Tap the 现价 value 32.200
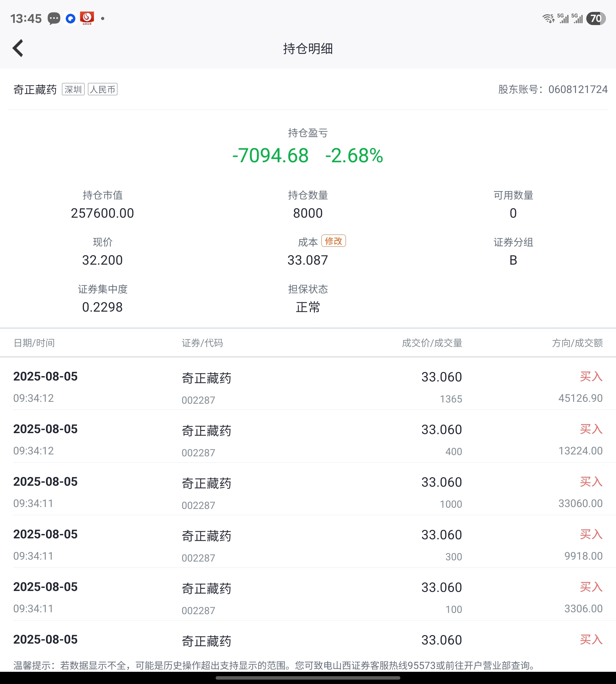Image resolution: width=616 pixels, height=684 pixels. click(x=103, y=260)
